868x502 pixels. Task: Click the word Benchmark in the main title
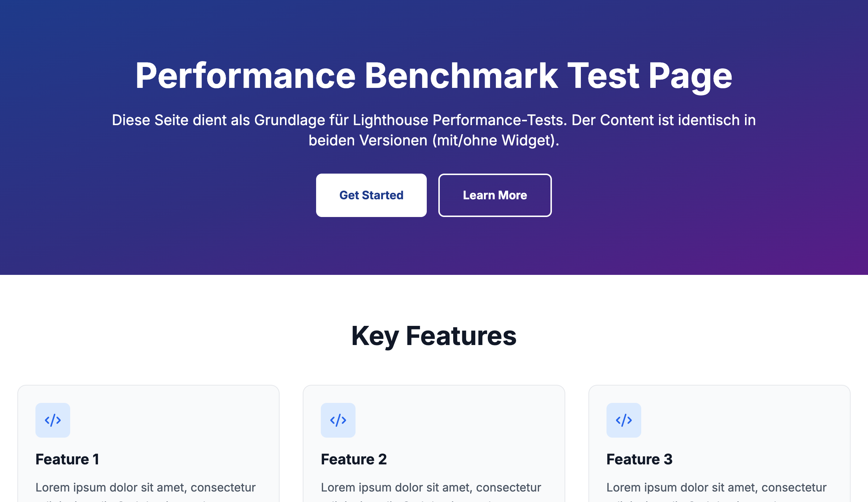pos(461,76)
